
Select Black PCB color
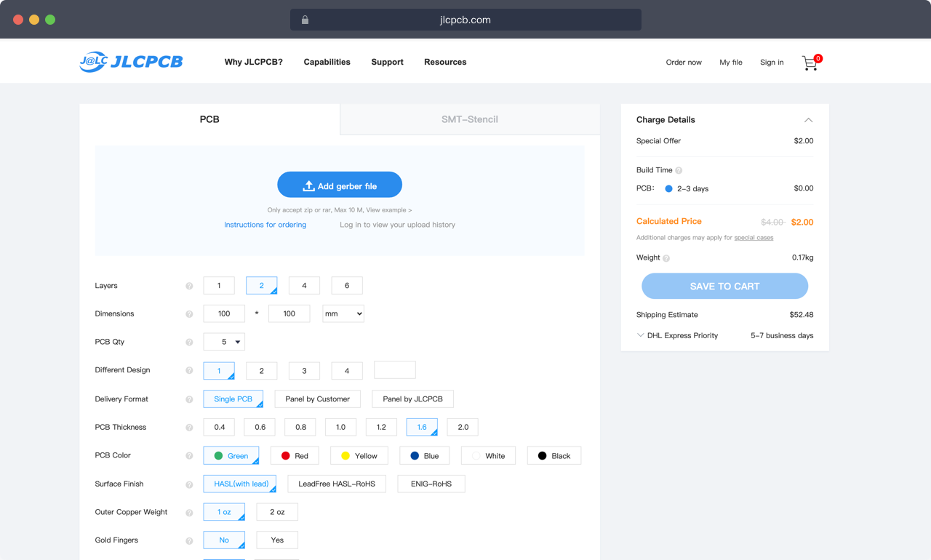click(554, 455)
